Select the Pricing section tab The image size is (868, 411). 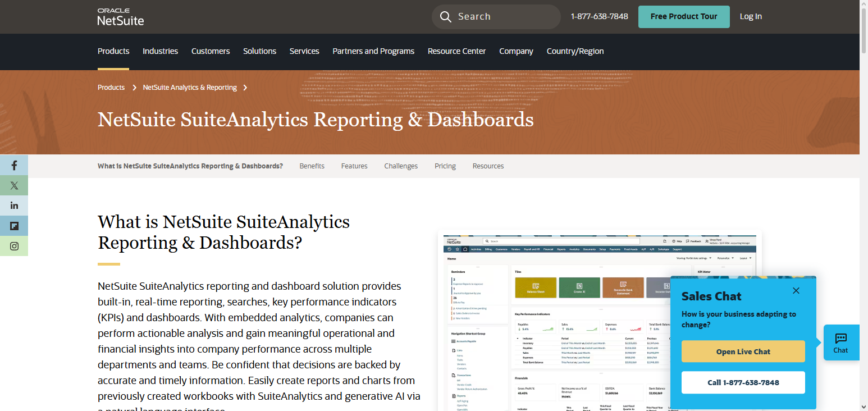[x=445, y=166]
